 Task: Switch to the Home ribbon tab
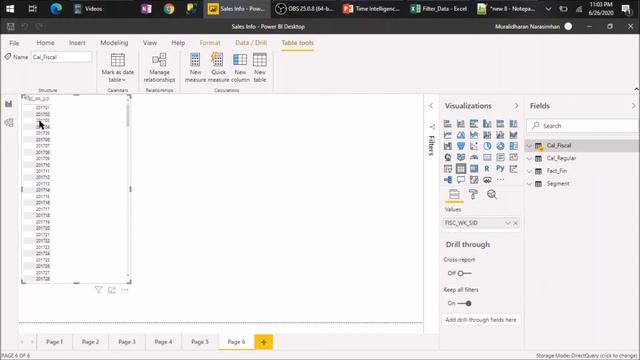(x=45, y=43)
